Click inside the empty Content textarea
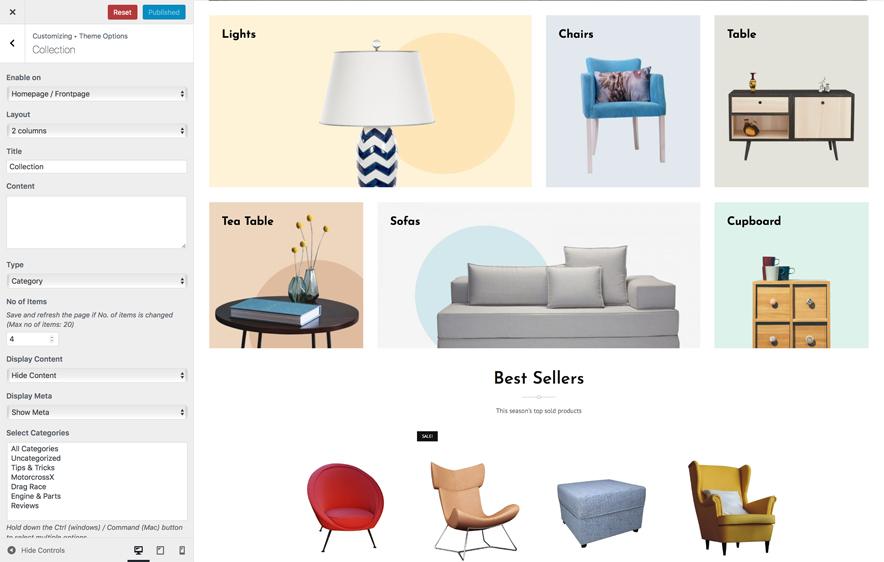This screenshot has width=884, height=562. point(96,222)
